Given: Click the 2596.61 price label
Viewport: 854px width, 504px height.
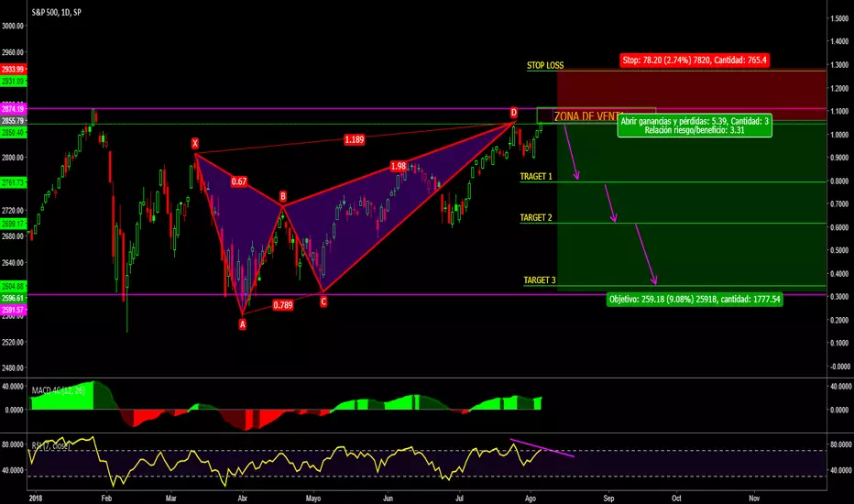Looking at the screenshot, I should 13,298.
